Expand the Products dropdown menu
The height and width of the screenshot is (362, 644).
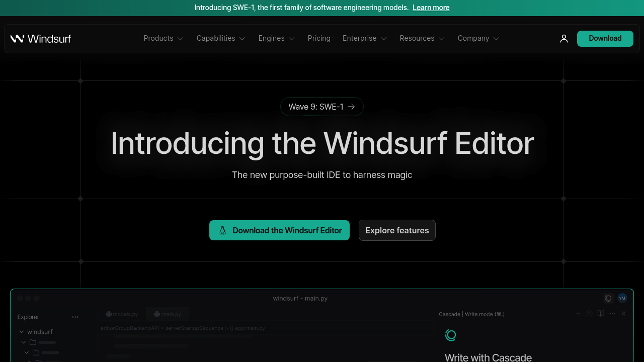(x=164, y=39)
